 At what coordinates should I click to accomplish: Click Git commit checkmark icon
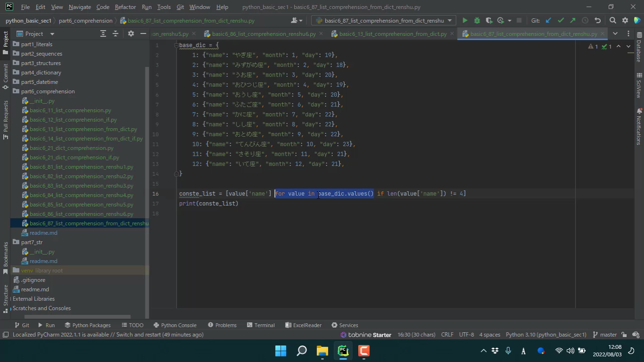[561, 20]
